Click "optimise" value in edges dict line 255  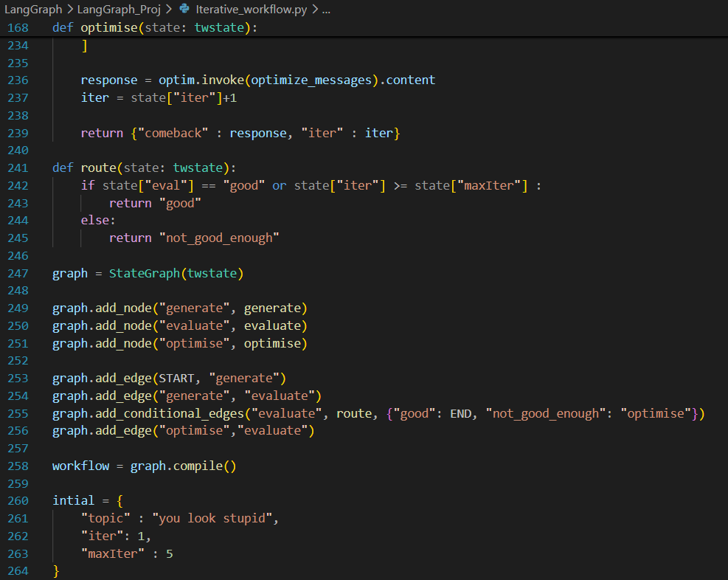(x=656, y=414)
